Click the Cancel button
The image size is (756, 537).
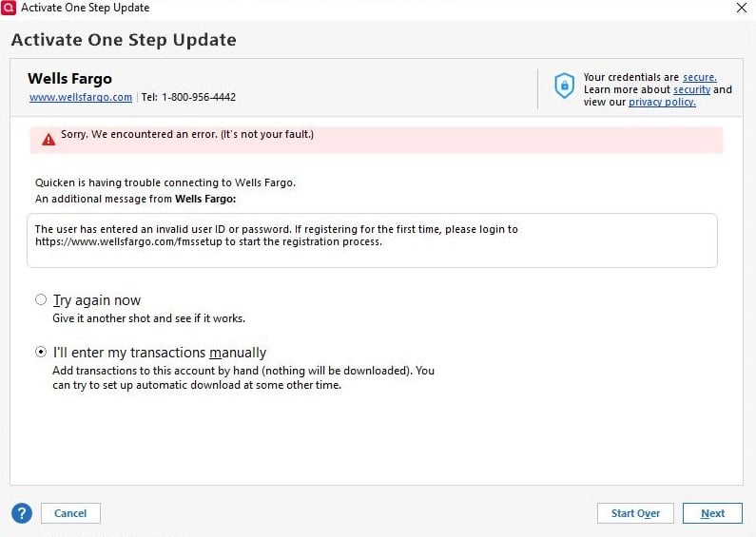tap(70, 513)
